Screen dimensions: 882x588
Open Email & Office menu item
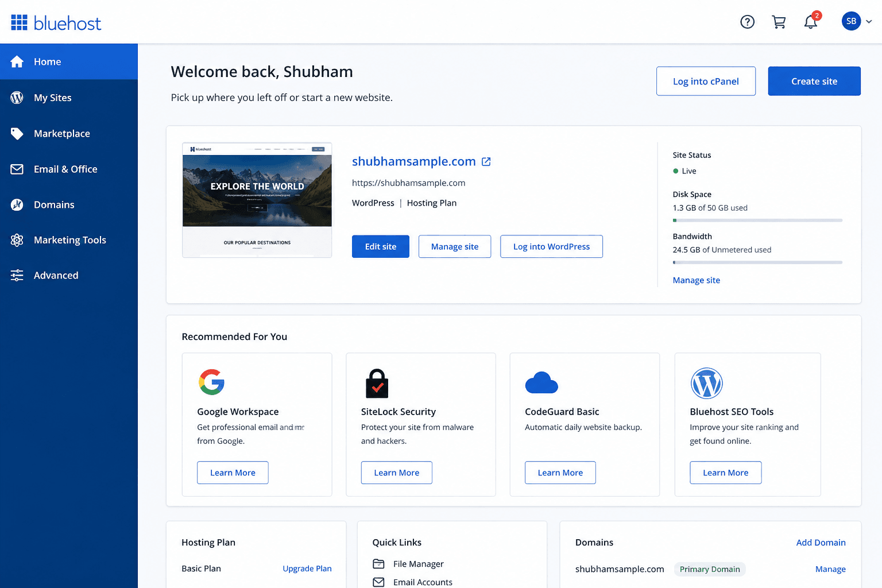coord(69,169)
